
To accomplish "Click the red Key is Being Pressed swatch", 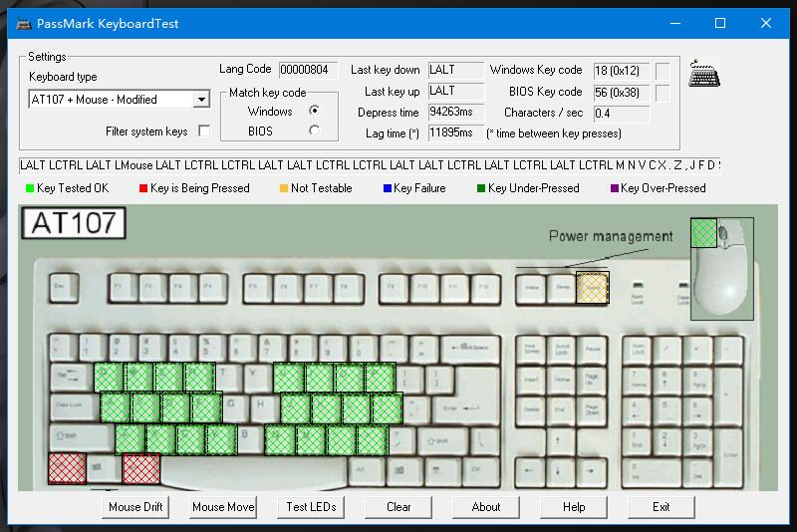I will (x=143, y=188).
